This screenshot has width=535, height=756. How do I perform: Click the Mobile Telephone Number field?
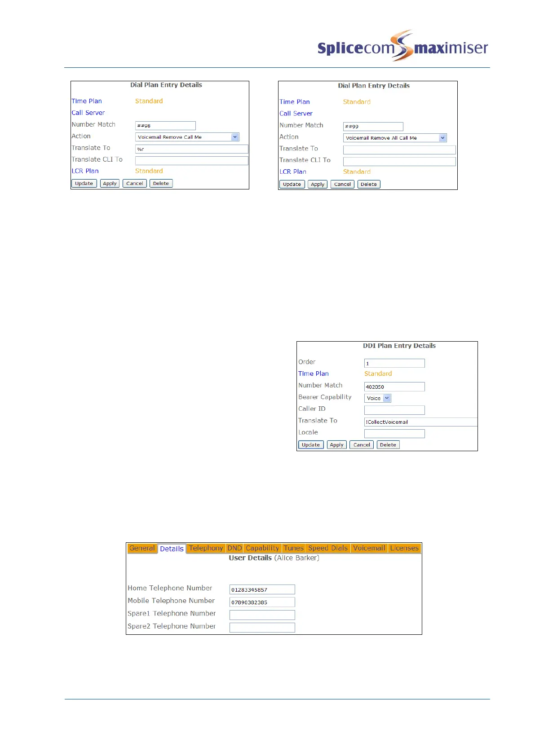click(262, 602)
